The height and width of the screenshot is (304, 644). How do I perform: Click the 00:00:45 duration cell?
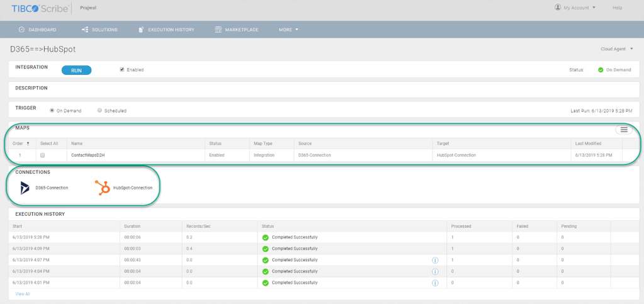coord(132,260)
